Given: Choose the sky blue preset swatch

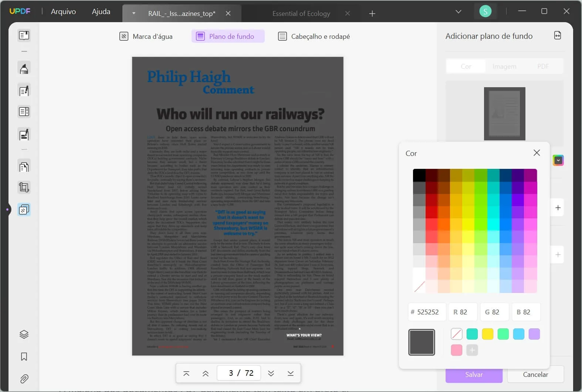Looking at the screenshot, I should coord(519,334).
